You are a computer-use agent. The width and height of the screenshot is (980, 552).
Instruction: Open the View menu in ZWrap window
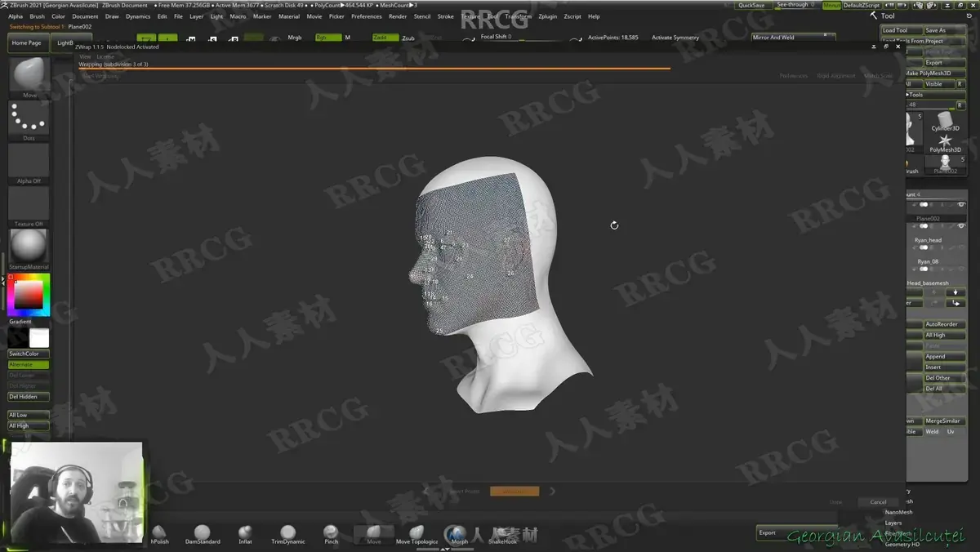pos(85,56)
